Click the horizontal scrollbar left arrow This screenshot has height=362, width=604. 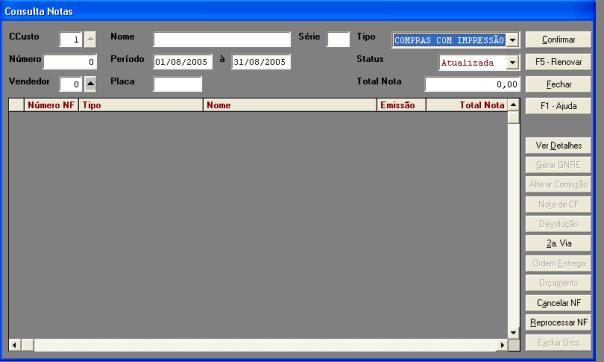[14, 345]
